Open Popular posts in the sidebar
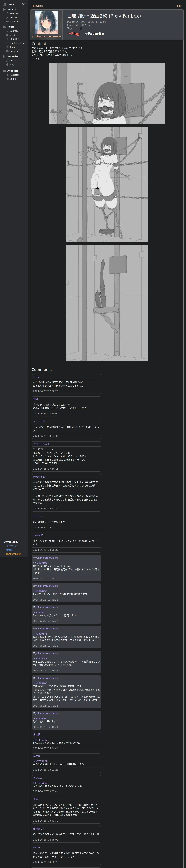Viewport: 186px width, 868px height. [12, 39]
